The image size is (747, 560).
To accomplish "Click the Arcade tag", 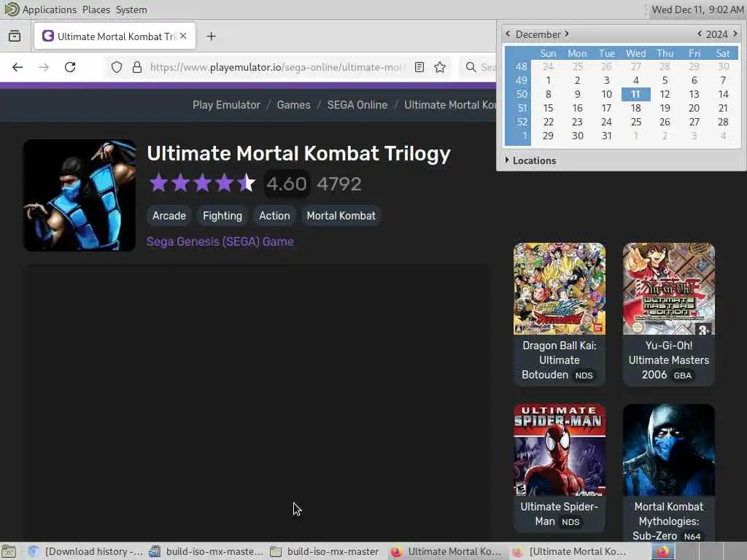I will [169, 216].
